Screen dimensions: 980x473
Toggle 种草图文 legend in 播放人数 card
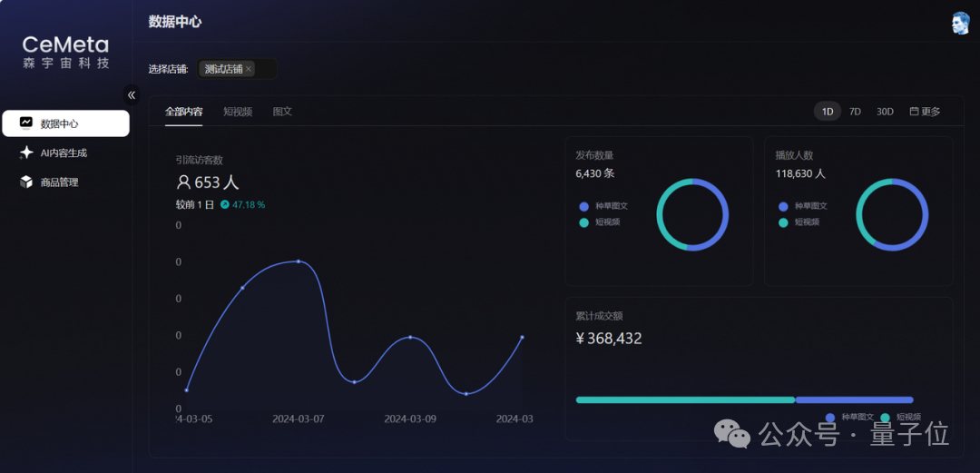click(x=803, y=206)
